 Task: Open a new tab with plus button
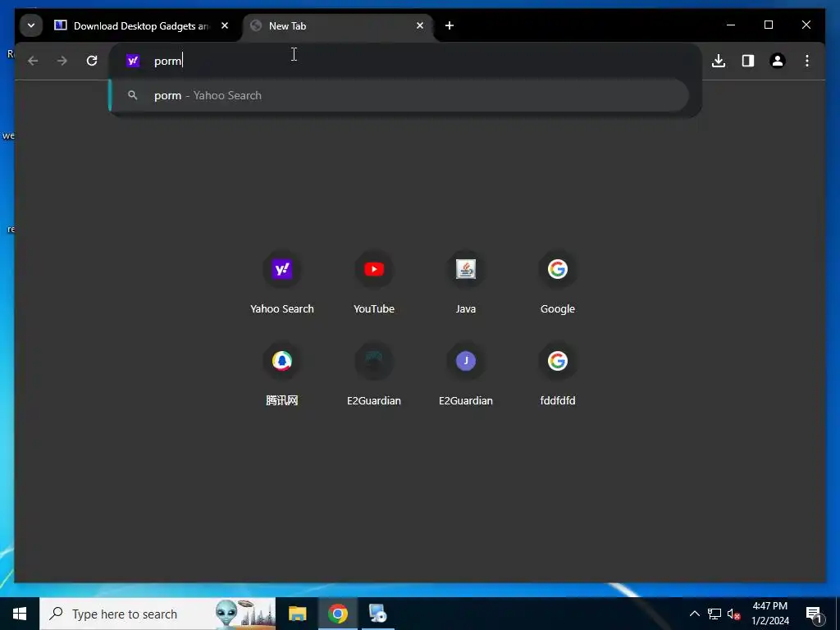coord(450,25)
